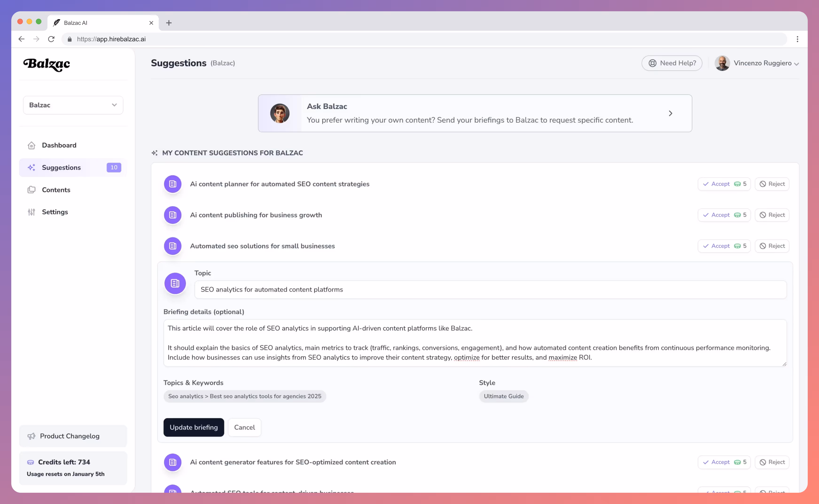This screenshot has height=504, width=819.
Task: Click document icon beside 'Automated seo solutions' suggestion
Action: 172,246
